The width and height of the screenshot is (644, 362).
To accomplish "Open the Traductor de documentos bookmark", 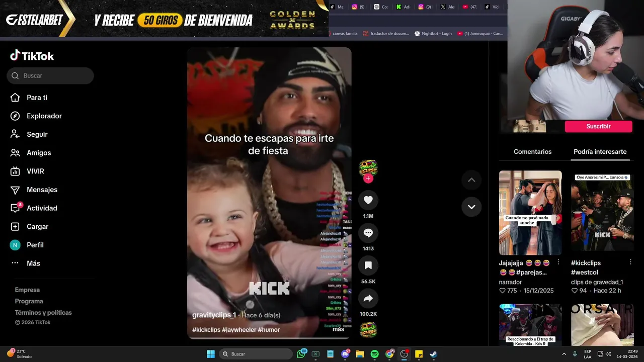I will (x=386, y=34).
